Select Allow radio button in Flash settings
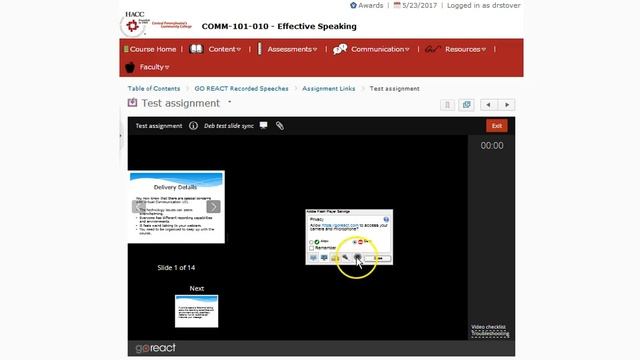Screen dimensions: 640x360 click(x=311, y=242)
